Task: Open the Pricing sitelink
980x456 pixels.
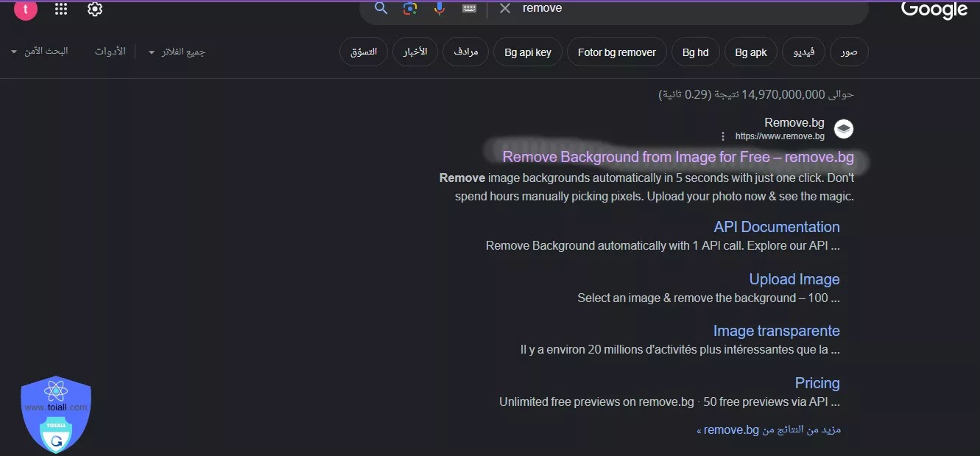Action: coord(817,383)
